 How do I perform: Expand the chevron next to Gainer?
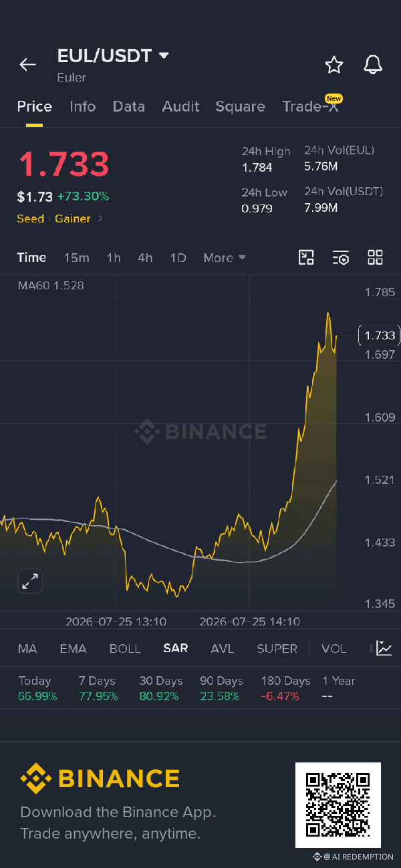point(100,219)
